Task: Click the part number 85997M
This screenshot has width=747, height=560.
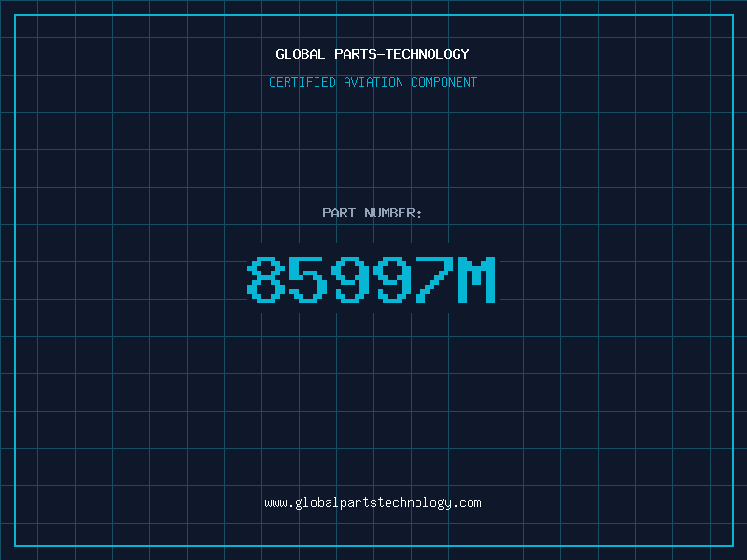Action: click(x=372, y=279)
